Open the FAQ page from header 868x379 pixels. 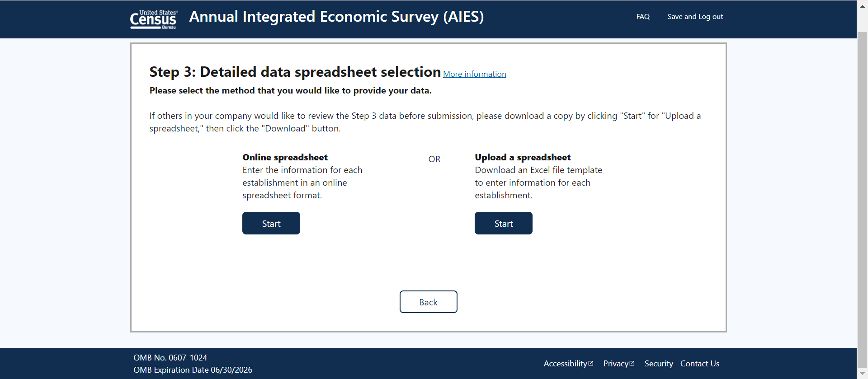643,17
